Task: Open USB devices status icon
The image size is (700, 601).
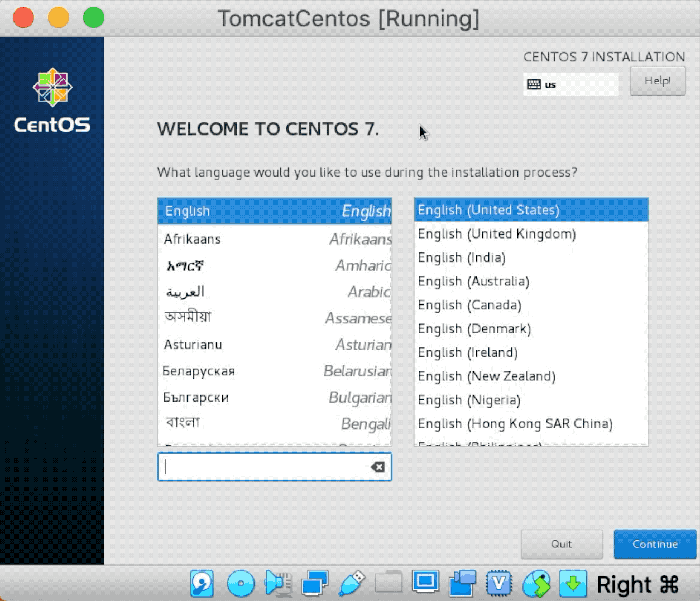Action: [352, 584]
